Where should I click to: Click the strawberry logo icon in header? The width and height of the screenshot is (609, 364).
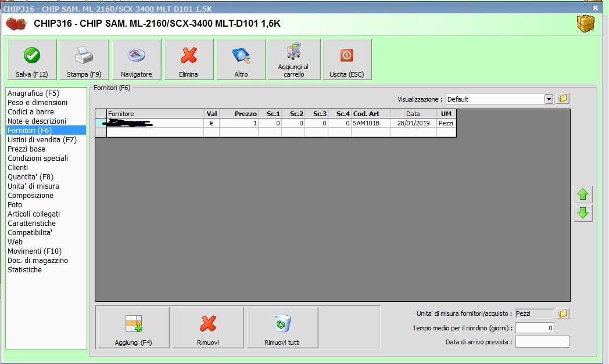click(16, 24)
